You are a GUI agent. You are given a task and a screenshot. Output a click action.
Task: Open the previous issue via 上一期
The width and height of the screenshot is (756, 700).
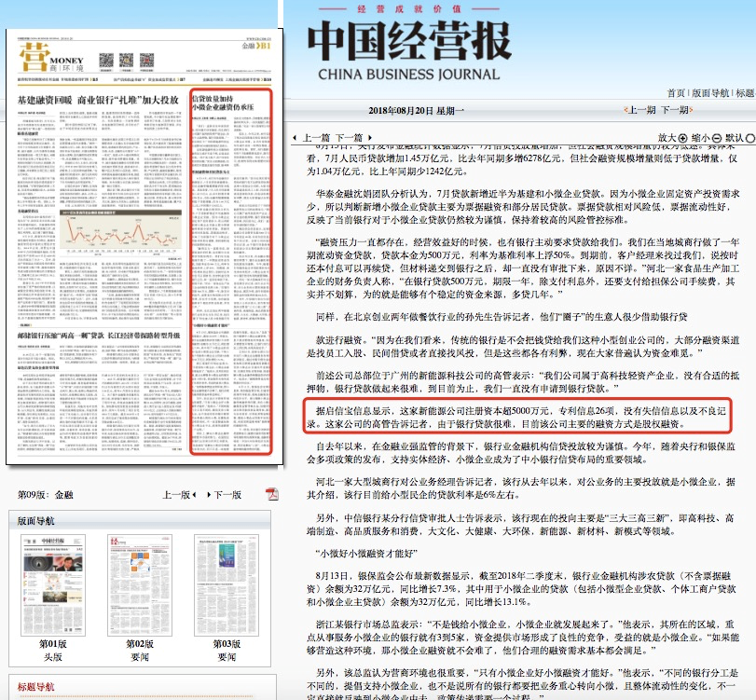[x=639, y=110]
